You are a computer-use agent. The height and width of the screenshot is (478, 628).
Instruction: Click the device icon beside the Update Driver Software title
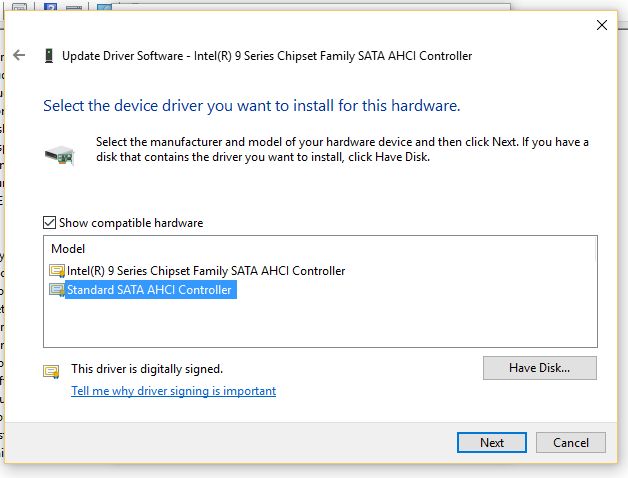pyautogui.click(x=48, y=56)
